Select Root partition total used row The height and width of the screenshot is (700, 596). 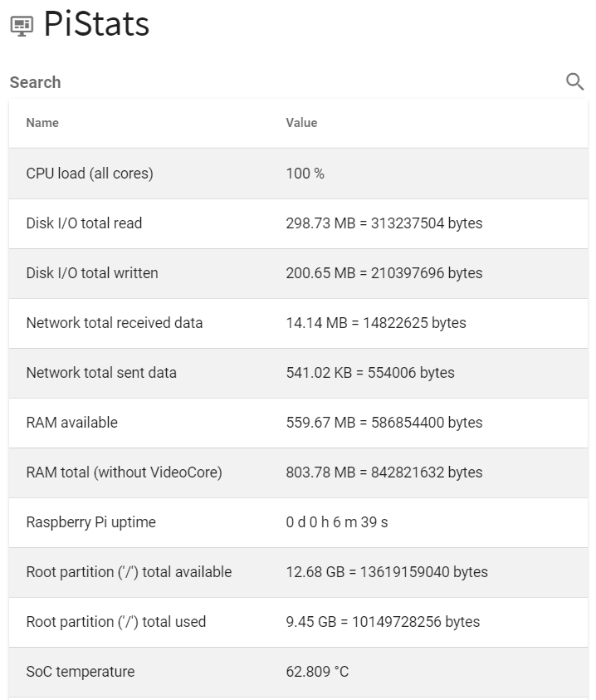pyautogui.click(x=298, y=622)
